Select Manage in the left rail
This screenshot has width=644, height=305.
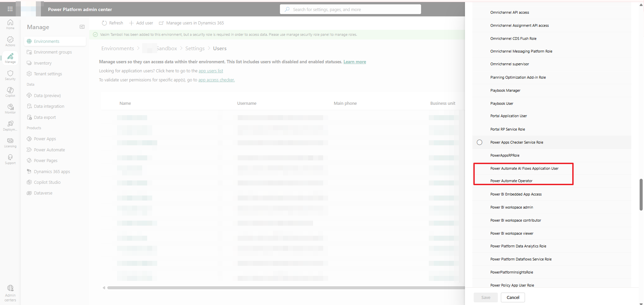(10, 58)
